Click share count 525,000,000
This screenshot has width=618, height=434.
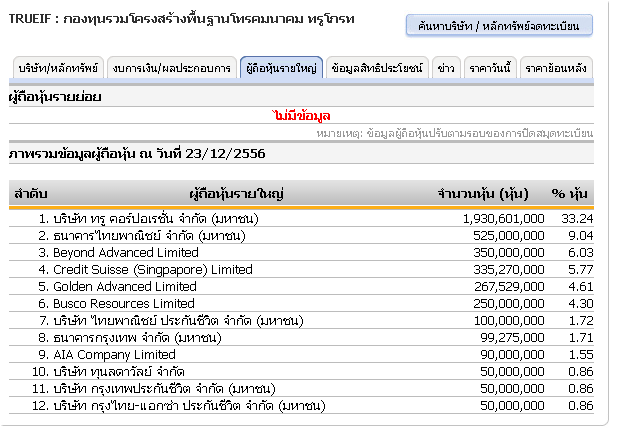point(509,235)
